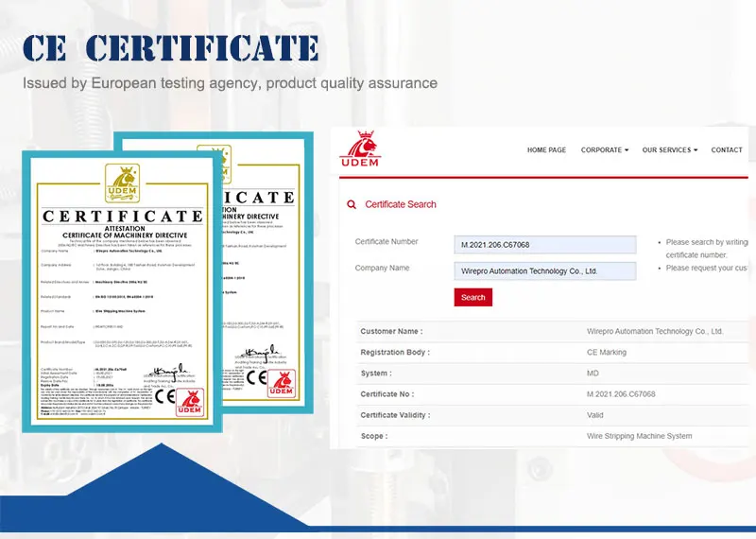Screen dimensions: 756x539
Task: Select the back UDEM certificate thumbnail
Action: [x=266, y=272]
